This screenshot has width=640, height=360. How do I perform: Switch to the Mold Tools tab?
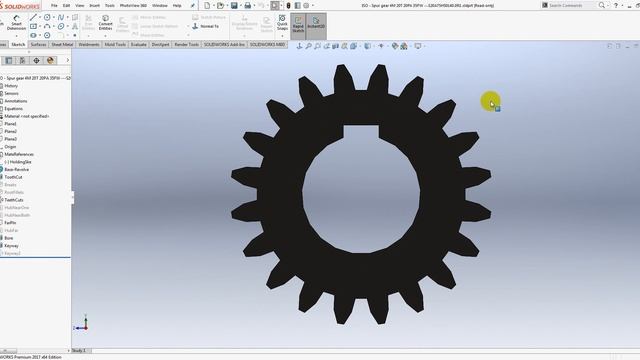[x=115, y=44]
